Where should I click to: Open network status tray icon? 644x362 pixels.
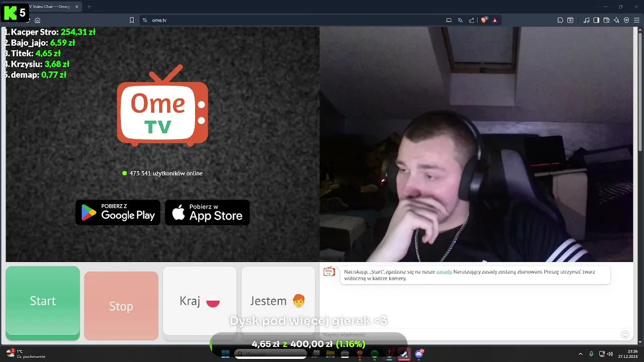tap(602, 354)
